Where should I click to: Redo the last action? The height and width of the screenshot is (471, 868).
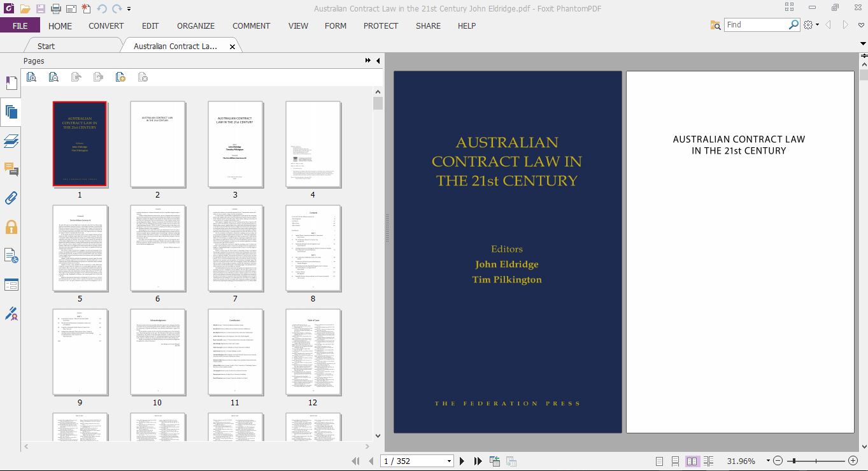click(x=117, y=9)
